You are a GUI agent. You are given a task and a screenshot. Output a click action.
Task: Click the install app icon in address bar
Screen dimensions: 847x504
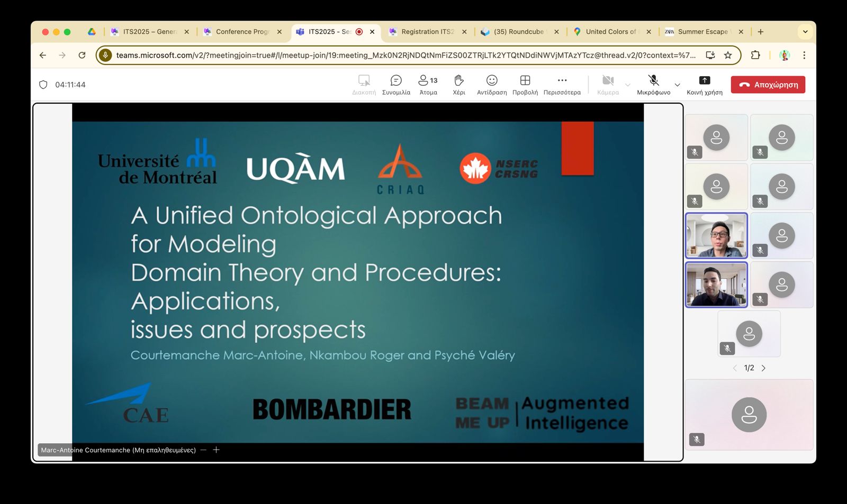[710, 55]
